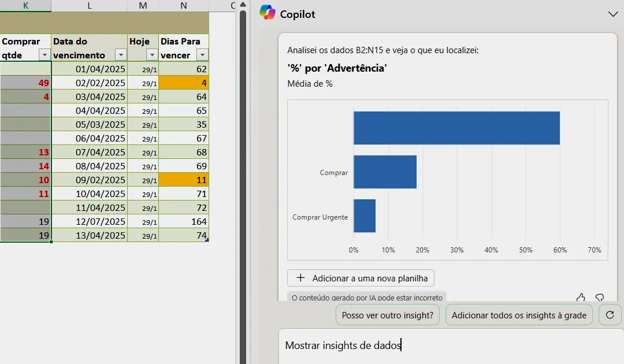Viewport: 624px width, 364px height.
Task: Open the Hoje column filter dropdown
Action: click(x=151, y=55)
